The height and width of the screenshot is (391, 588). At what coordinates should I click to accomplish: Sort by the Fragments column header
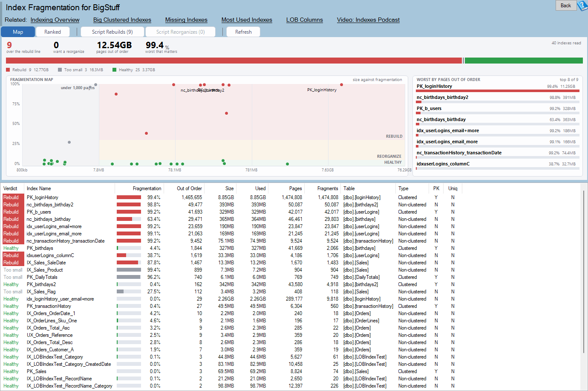click(322, 188)
